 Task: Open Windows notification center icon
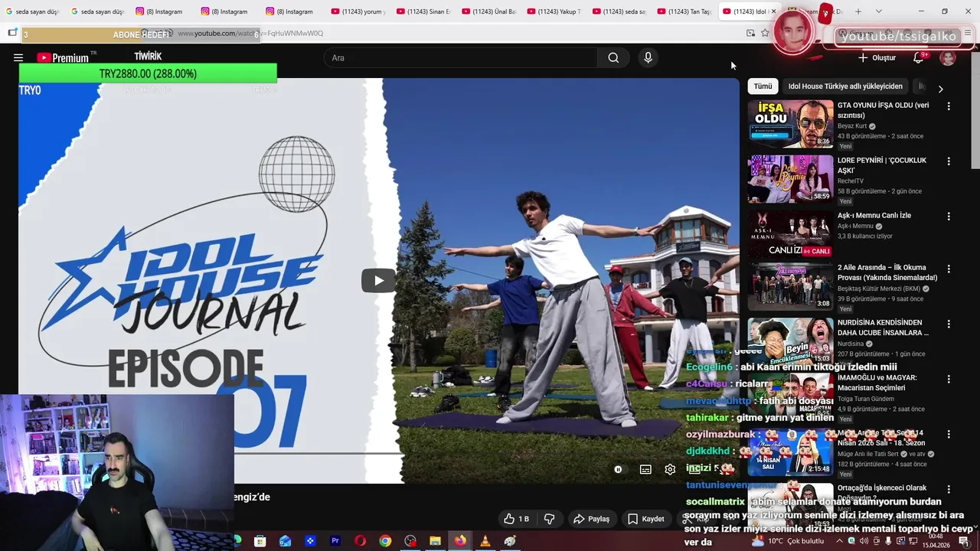pyautogui.click(x=963, y=541)
